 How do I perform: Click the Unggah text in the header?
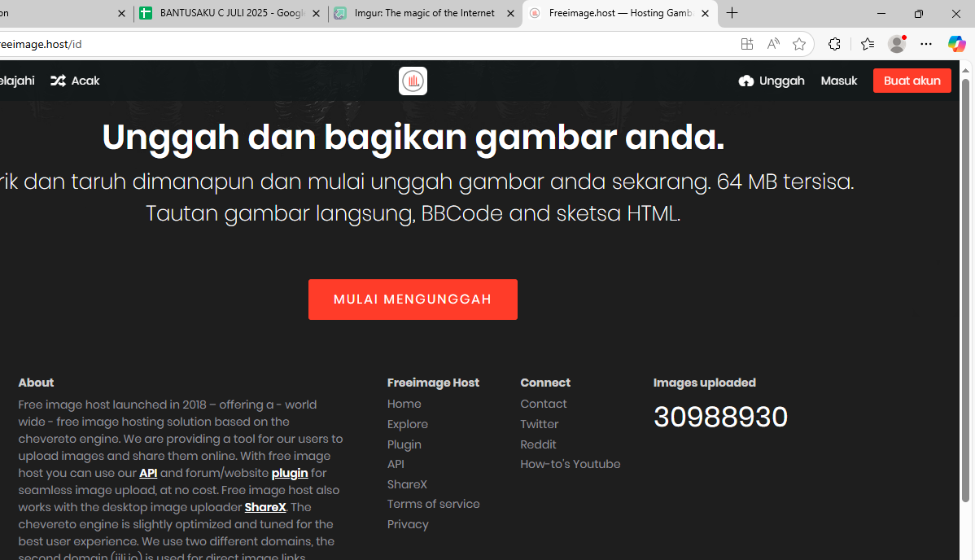coord(781,81)
